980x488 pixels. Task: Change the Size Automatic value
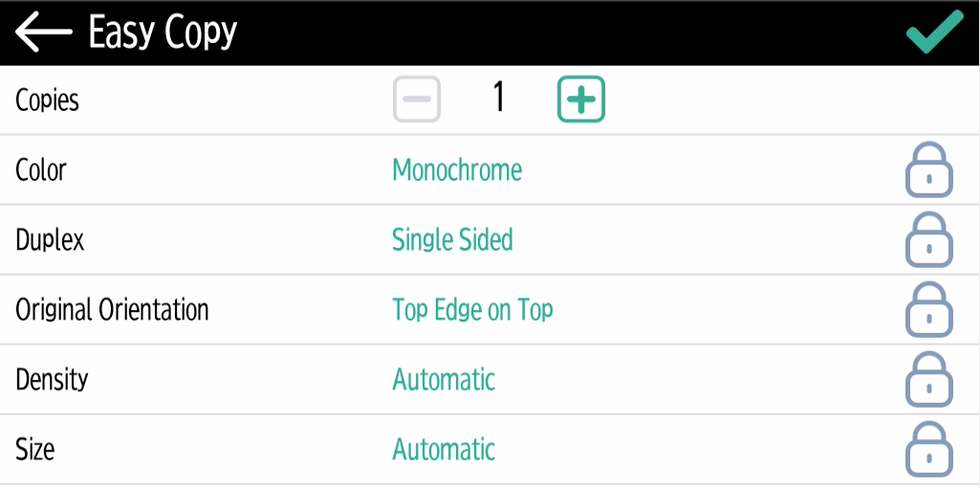click(444, 450)
